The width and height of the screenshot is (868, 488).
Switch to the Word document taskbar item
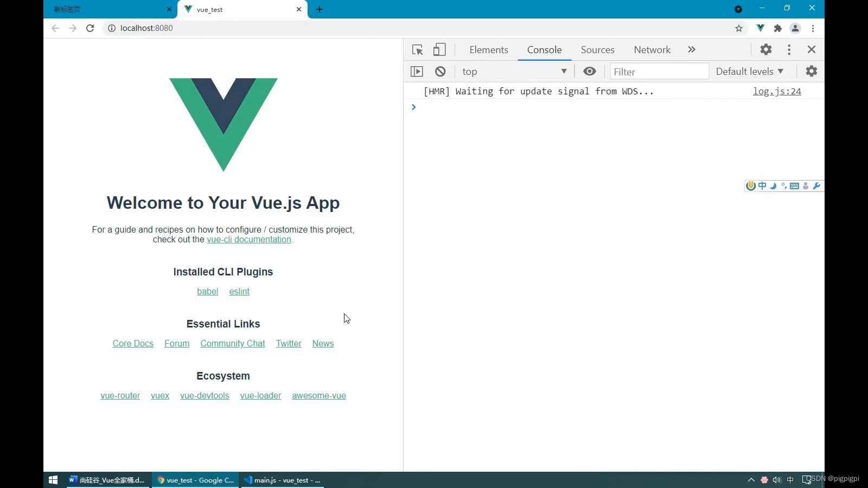coord(108,480)
